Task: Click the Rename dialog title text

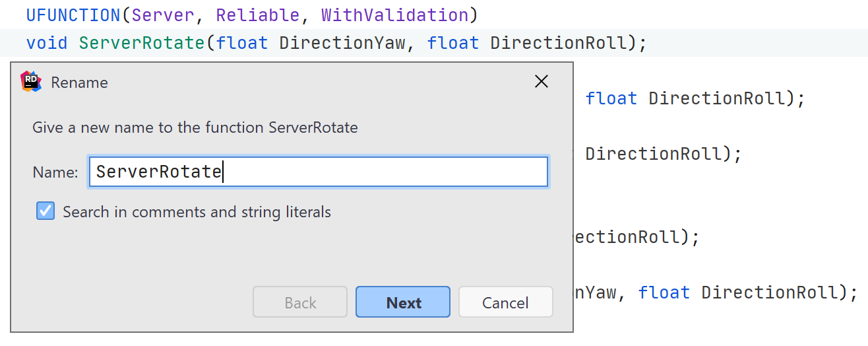Action: [79, 83]
